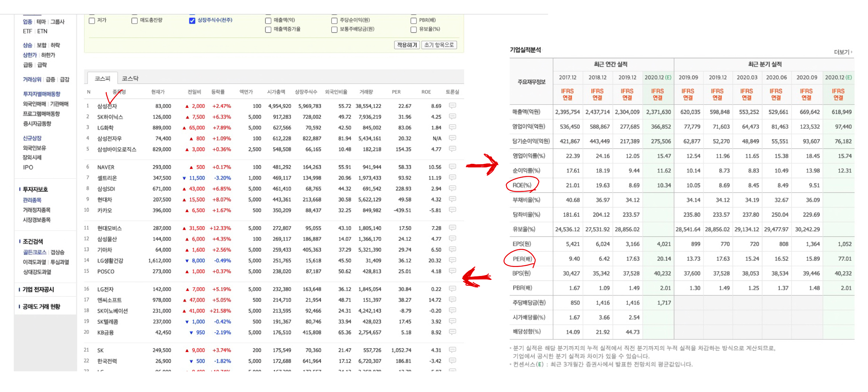
Task: Open the 토론실 icon for SK하이닉스 row
Action: (x=452, y=116)
